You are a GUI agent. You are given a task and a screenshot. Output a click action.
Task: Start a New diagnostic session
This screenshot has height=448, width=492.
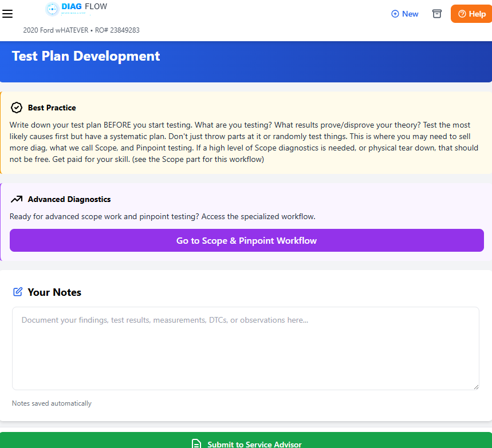tap(404, 14)
